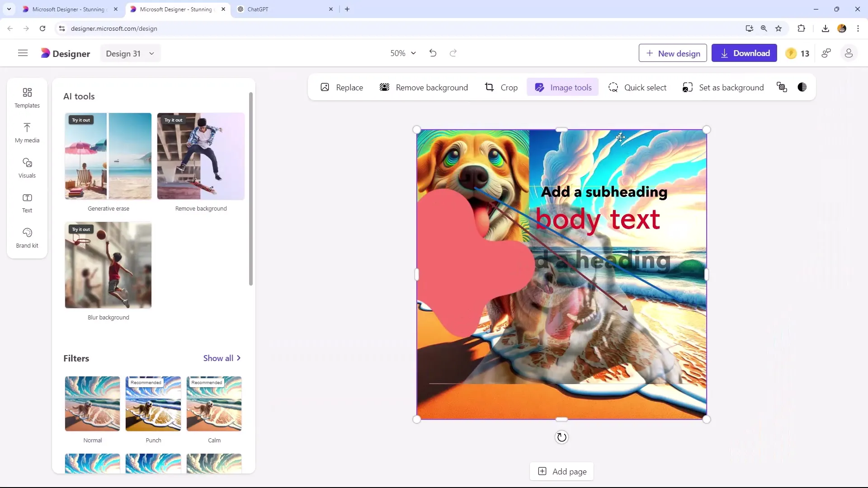The image size is (868, 488).
Task: Click the AI tools panel scrollbar
Action: [251, 189]
